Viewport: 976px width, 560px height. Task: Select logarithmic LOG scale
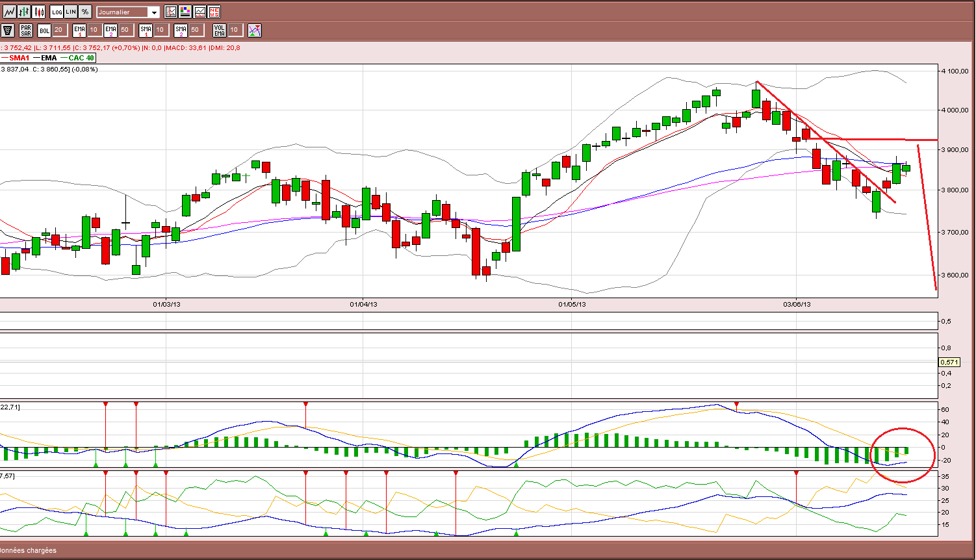pyautogui.click(x=57, y=12)
